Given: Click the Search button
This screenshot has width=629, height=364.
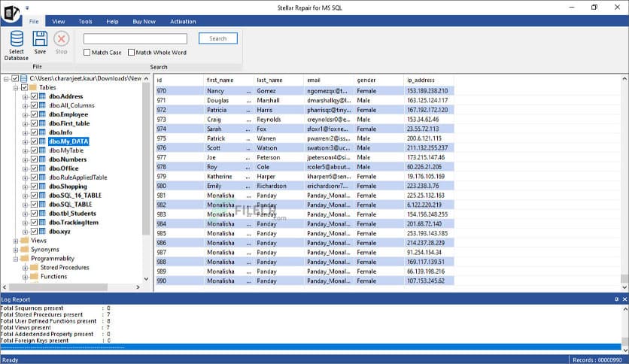Looking at the screenshot, I should pyautogui.click(x=218, y=38).
